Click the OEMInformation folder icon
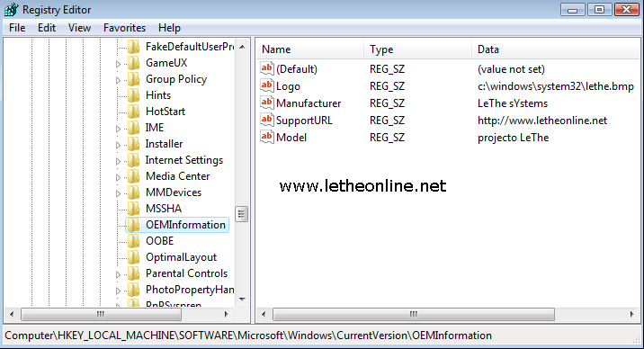 133,225
